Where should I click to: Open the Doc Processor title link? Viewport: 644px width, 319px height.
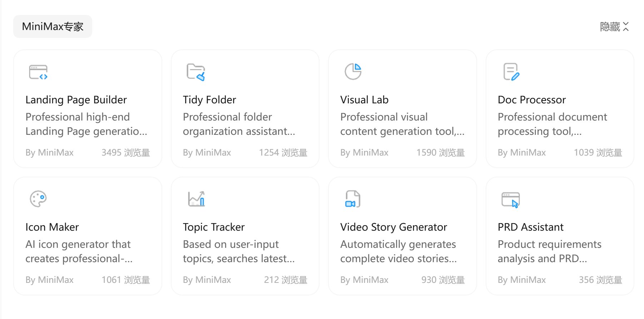[531, 100]
